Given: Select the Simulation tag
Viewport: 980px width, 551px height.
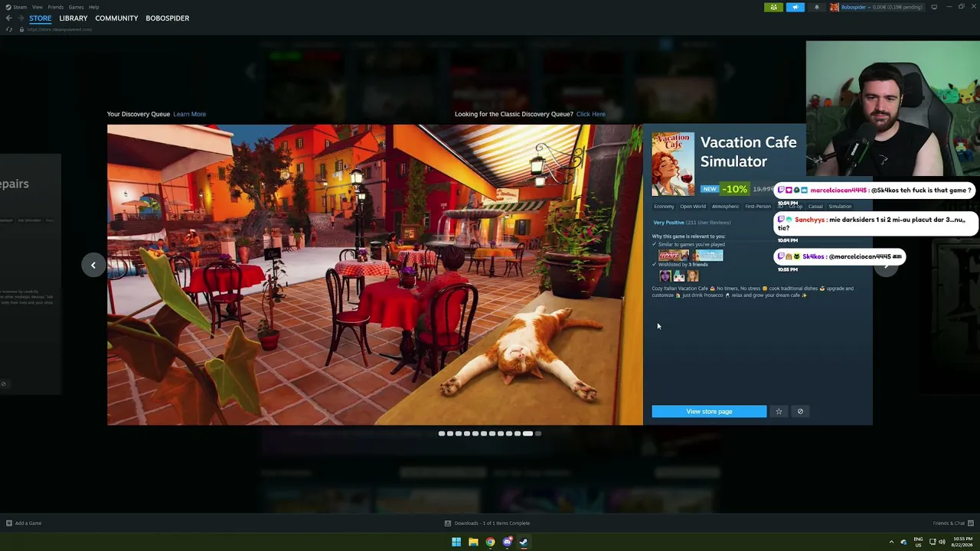Looking at the screenshot, I should click(840, 207).
